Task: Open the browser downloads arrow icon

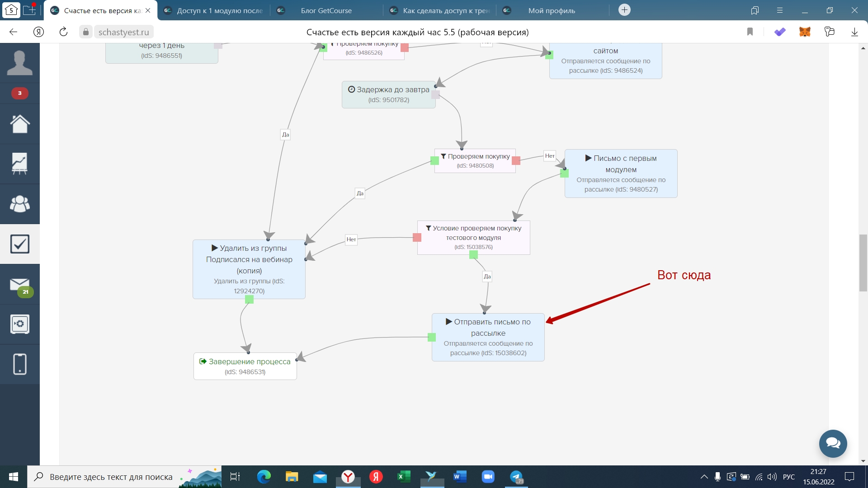Action: [854, 32]
